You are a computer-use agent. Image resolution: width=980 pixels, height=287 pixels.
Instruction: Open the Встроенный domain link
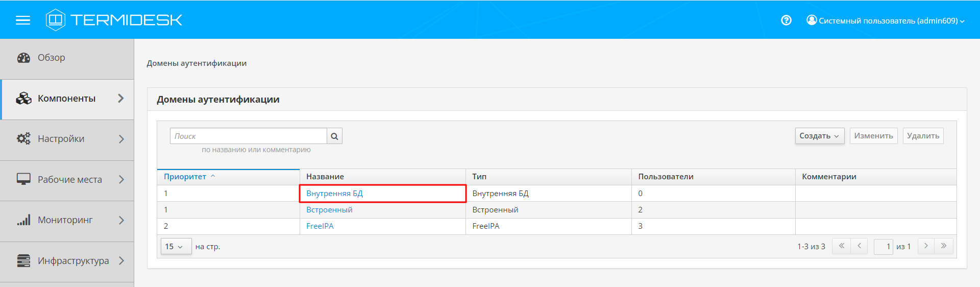(x=329, y=210)
